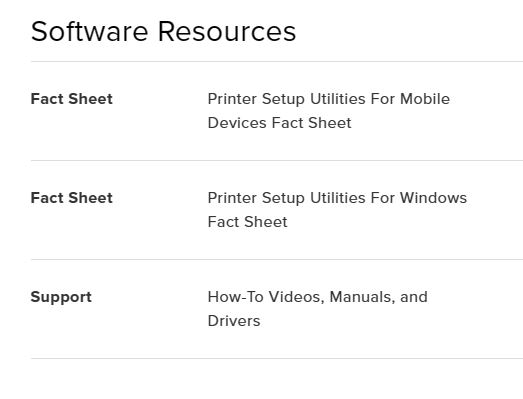Click the bold Support label
The width and height of the screenshot is (523, 399).
pyautogui.click(x=61, y=297)
